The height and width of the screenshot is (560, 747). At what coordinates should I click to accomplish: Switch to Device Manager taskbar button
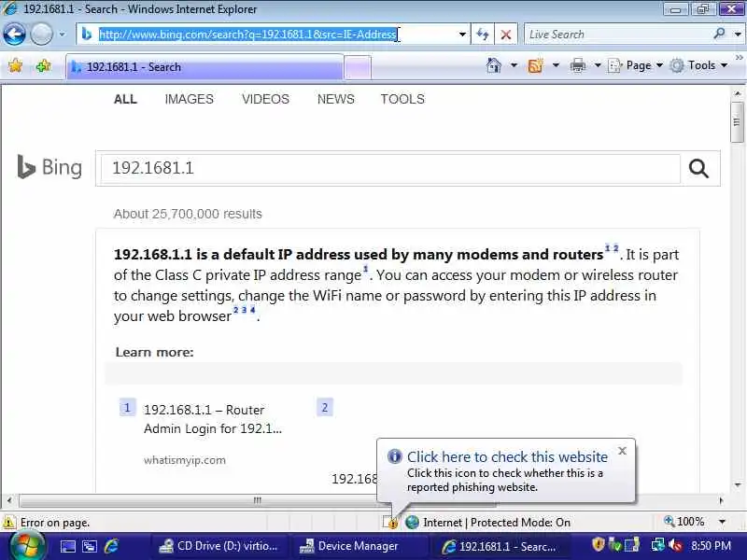[x=358, y=546]
